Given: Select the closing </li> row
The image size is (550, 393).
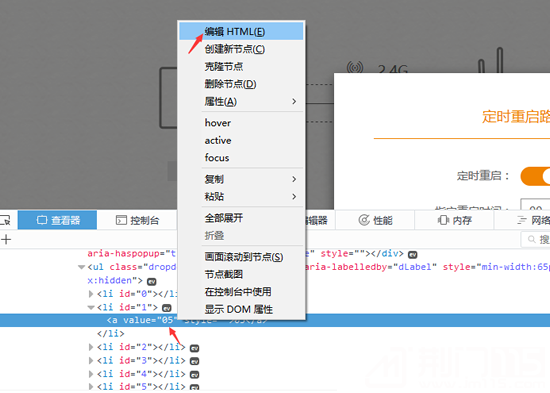Looking at the screenshot, I should tap(111, 334).
